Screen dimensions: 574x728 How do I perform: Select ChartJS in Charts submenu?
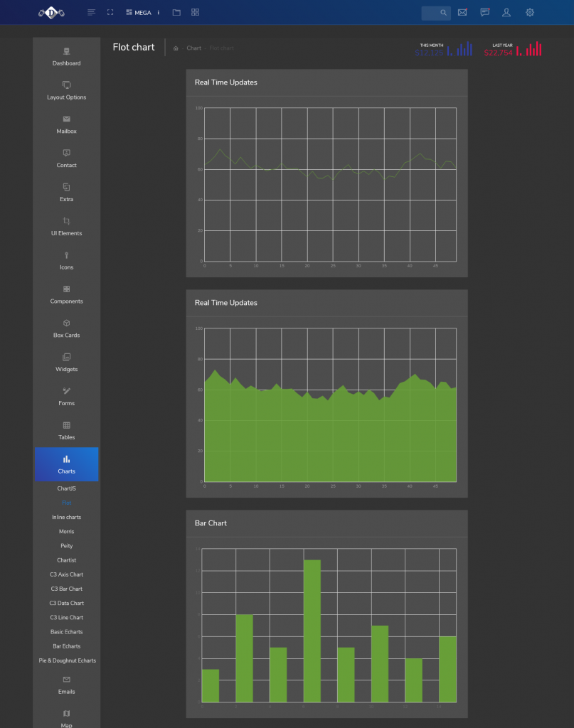[66, 489]
